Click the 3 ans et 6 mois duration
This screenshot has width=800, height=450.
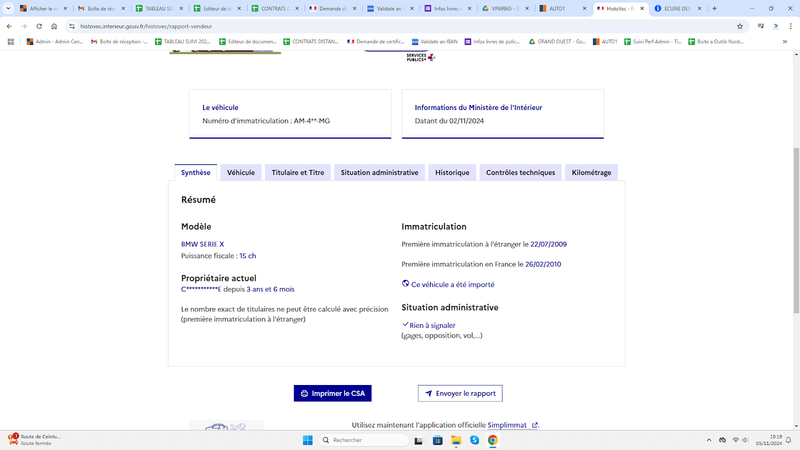pyautogui.click(x=270, y=289)
